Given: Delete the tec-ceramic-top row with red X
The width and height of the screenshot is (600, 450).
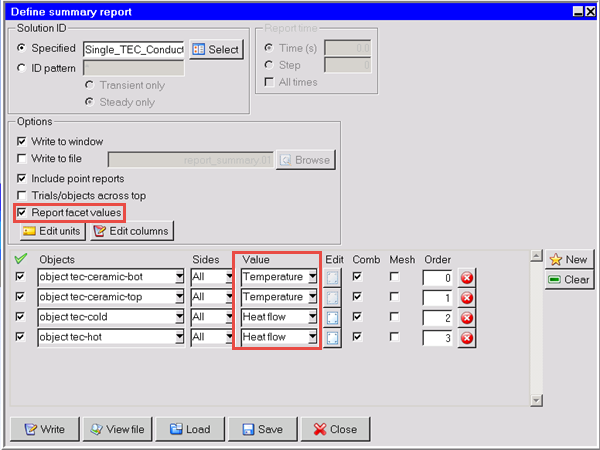Looking at the screenshot, I should click(x=467, y=298).
